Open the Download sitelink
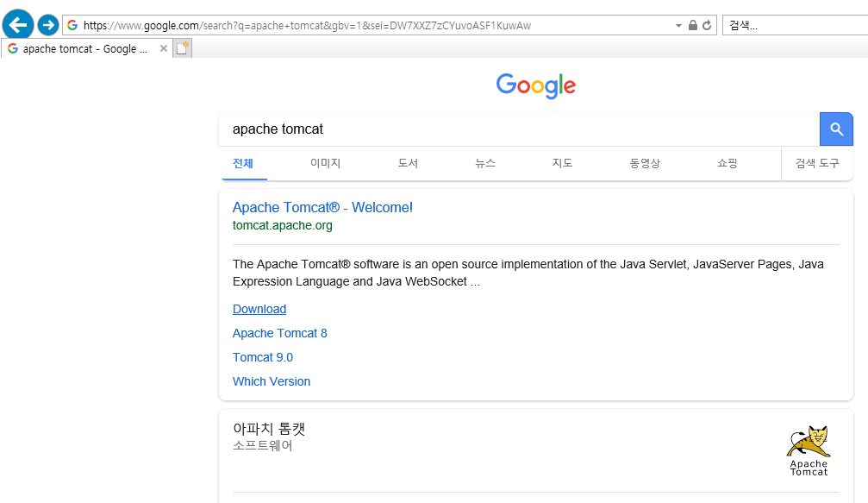The width and height of the screenshot is (868, 503). (259, 309)
